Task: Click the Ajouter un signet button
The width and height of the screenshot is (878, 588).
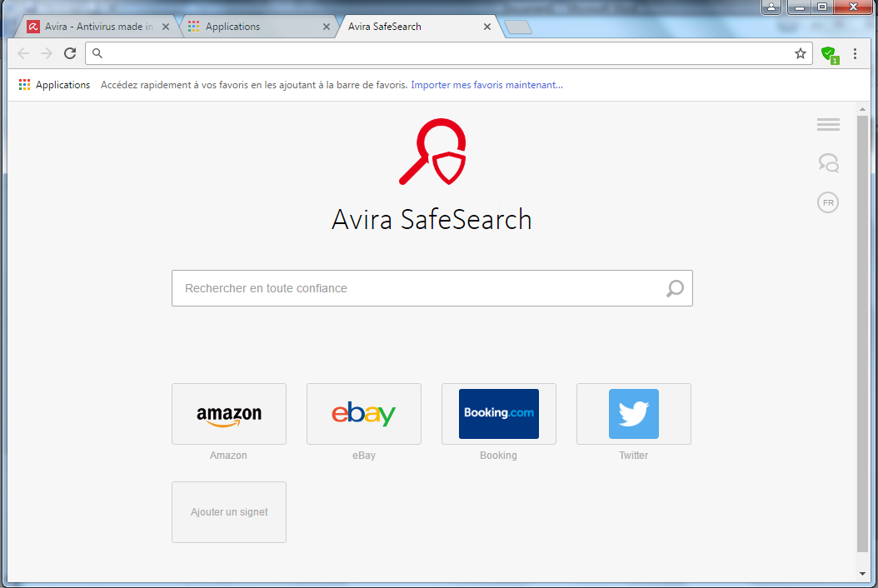Action: coord(229,512)
